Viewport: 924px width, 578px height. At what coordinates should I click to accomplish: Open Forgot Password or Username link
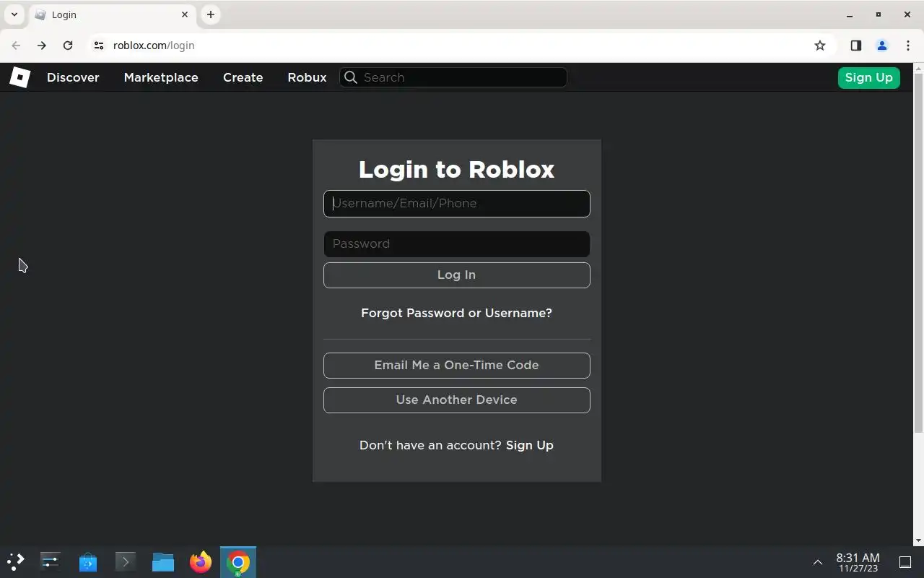pos(456,313)
